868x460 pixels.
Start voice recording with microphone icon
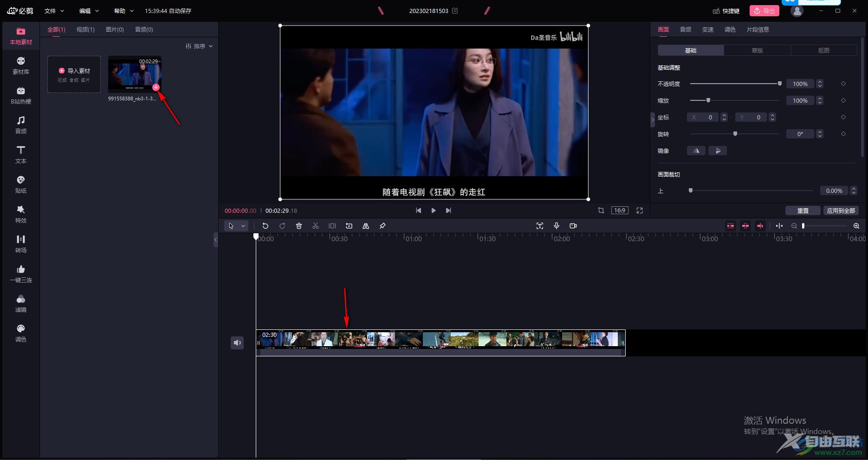[557, 226]
